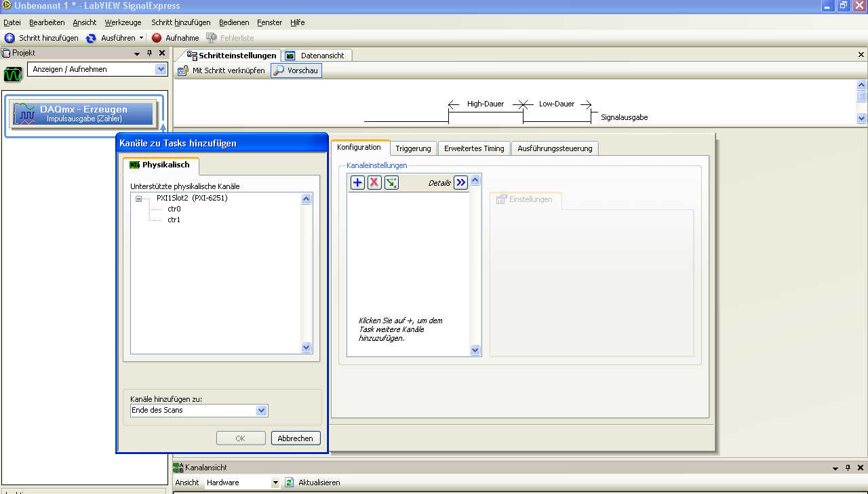Screen dimensions: 868x494
Task: Select PXI1Slot2 (PXI-6251) device
Action: [192, 199]
